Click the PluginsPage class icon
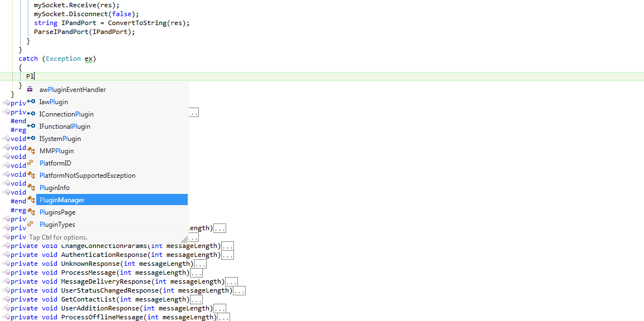The image size is (644, 321). 31,212
